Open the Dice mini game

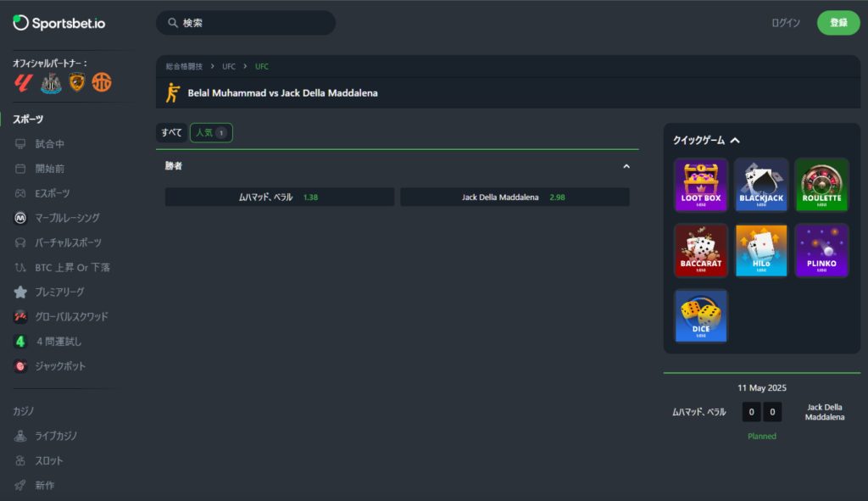[701, 315]
